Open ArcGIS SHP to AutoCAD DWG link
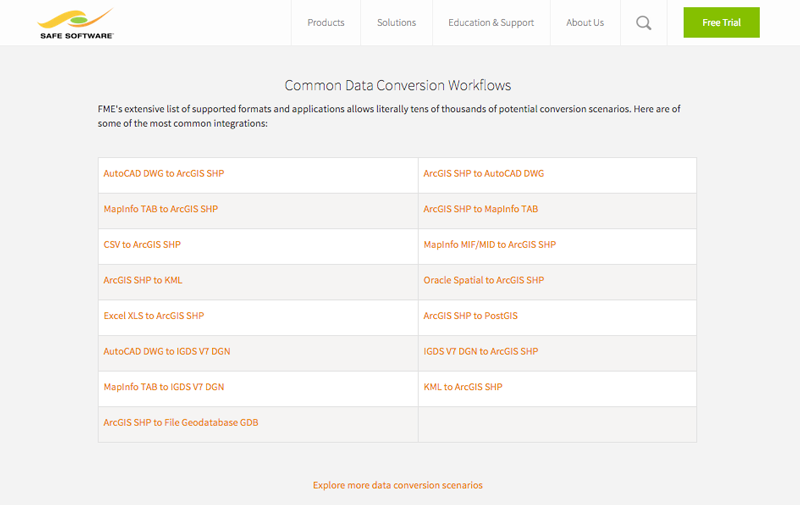This screenshot has width=800, height=505. click(484, 173)
